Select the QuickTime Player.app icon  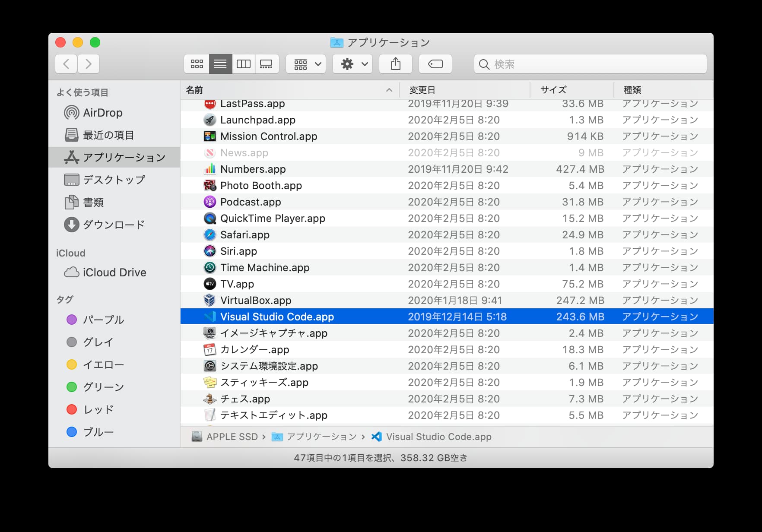pos(210,218)
